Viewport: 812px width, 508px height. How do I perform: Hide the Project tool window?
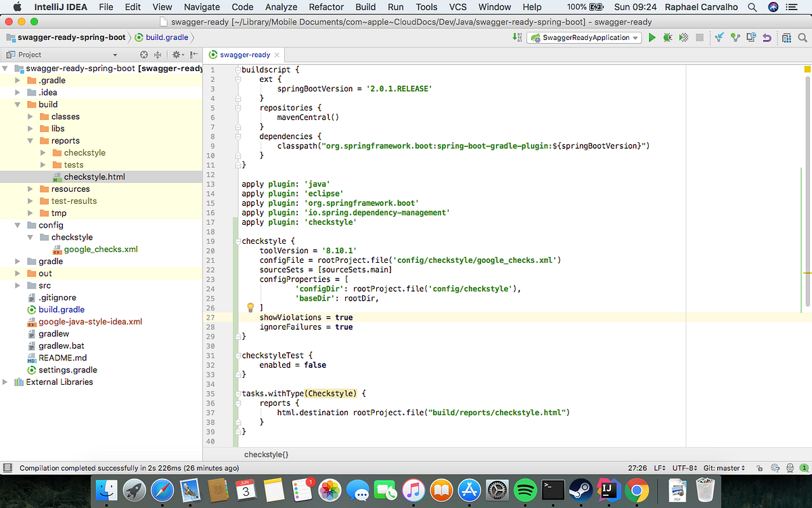(x=195, y=54)
